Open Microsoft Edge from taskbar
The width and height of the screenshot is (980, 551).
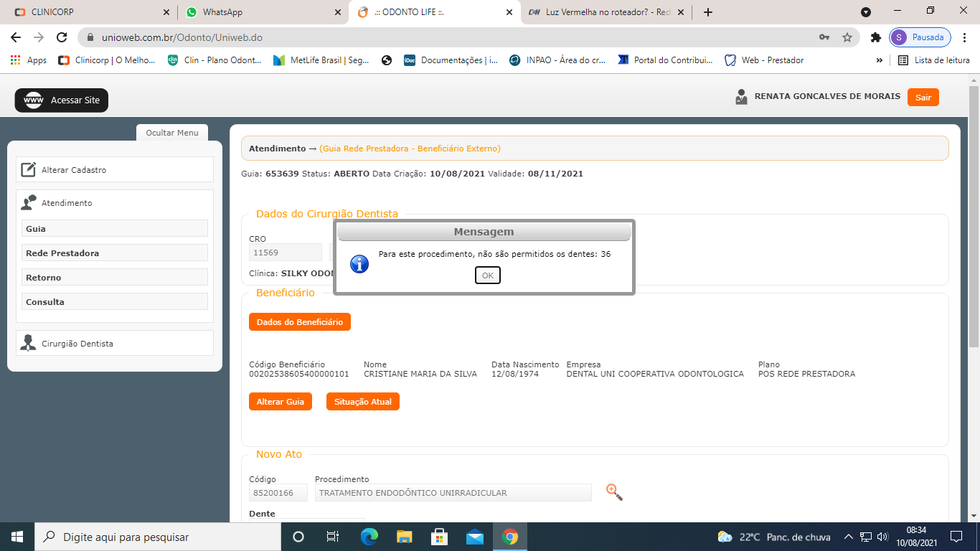coord(369,537)
